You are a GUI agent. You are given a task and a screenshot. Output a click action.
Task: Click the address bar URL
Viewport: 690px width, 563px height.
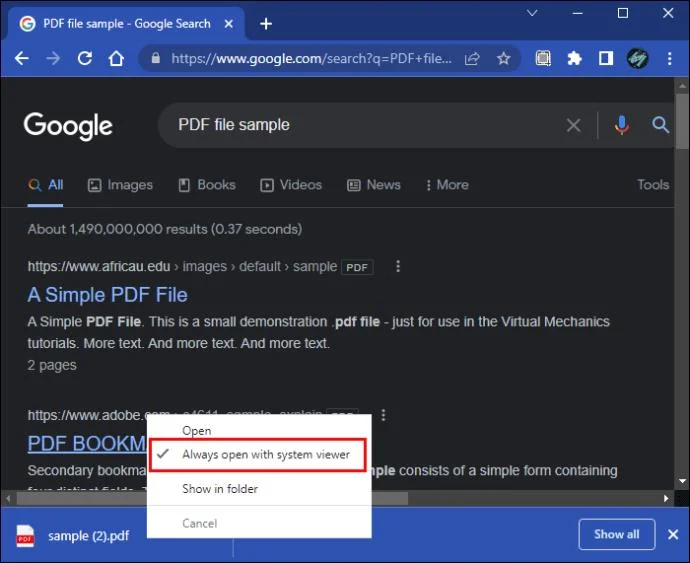(x=312, y=58)
